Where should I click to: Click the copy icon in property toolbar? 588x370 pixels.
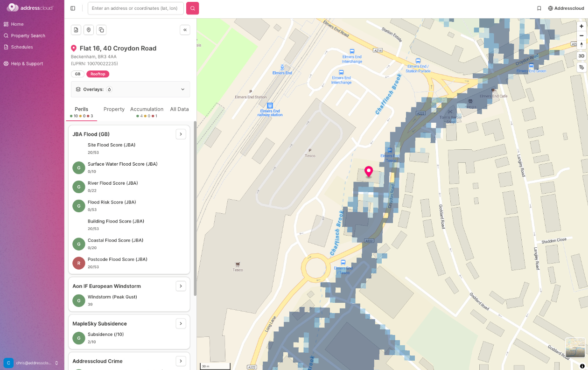(101, 30)
